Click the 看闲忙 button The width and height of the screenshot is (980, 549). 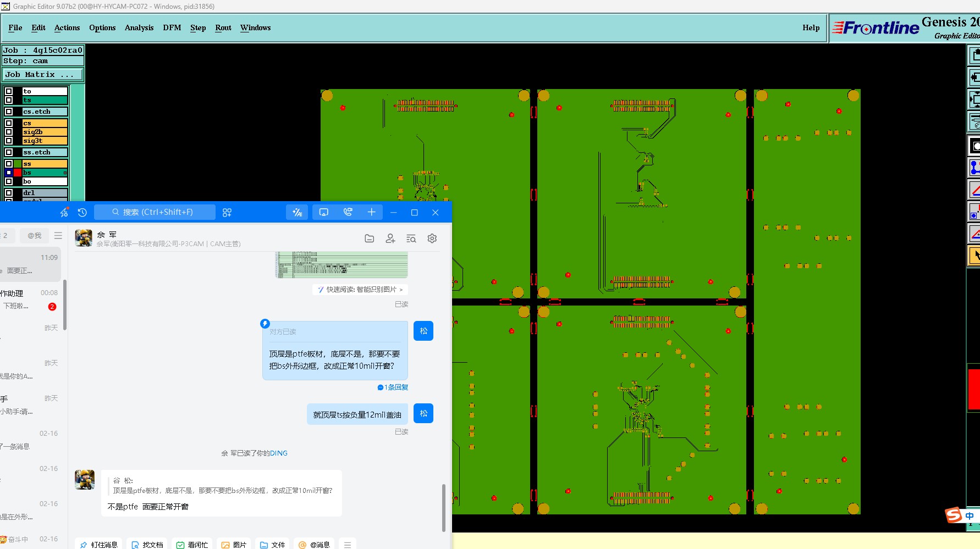[x=192, y=545]
